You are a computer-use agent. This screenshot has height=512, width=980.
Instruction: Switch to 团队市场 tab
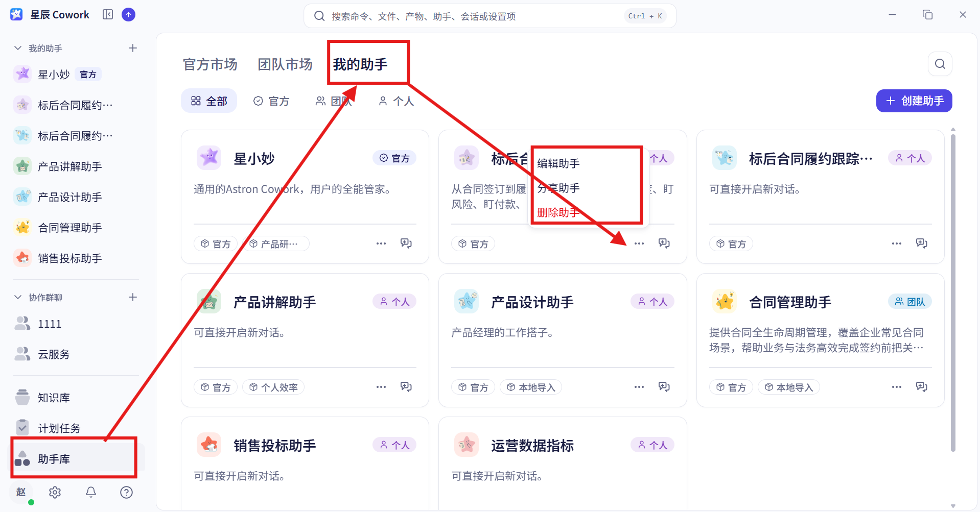click(x=285, y=64)
